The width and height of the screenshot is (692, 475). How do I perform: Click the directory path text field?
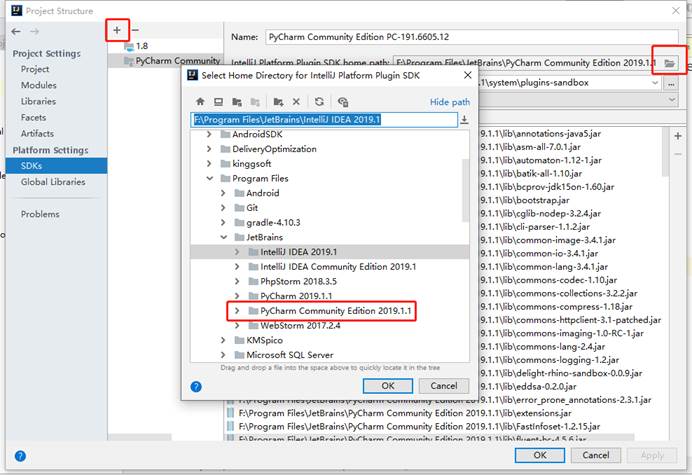click(x=324, y=120)
